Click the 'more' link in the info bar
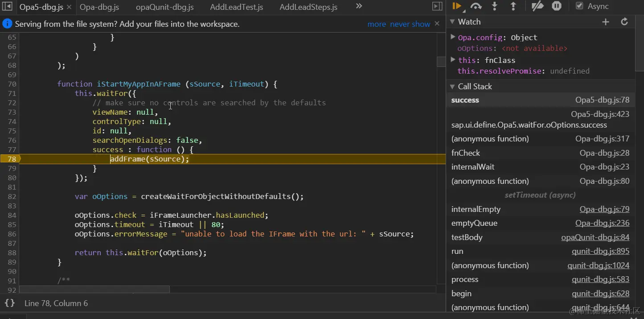Image resolution: width=644 pixels, height=319 pixels. pyautogui.click(x=377, y=24)
